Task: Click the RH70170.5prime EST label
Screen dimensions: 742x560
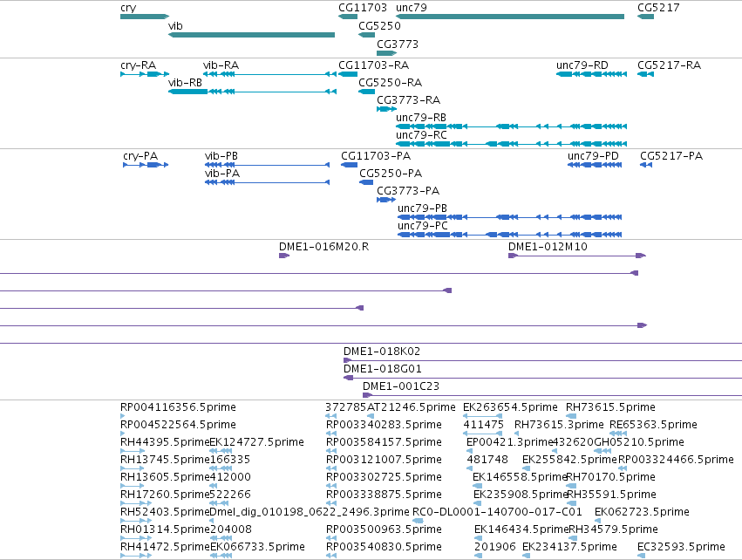Action: point(611,476)
